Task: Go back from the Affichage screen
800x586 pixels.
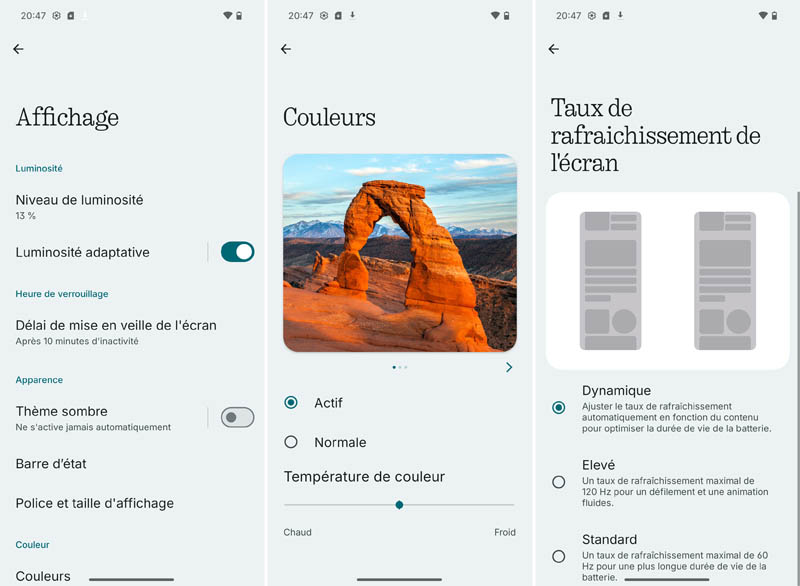Action: [x=18, y=49]
